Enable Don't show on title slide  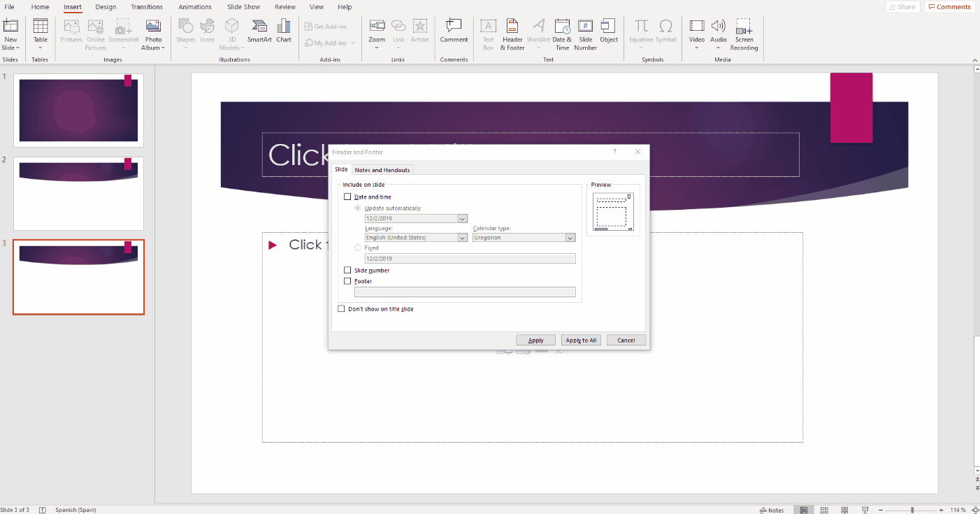341,309
